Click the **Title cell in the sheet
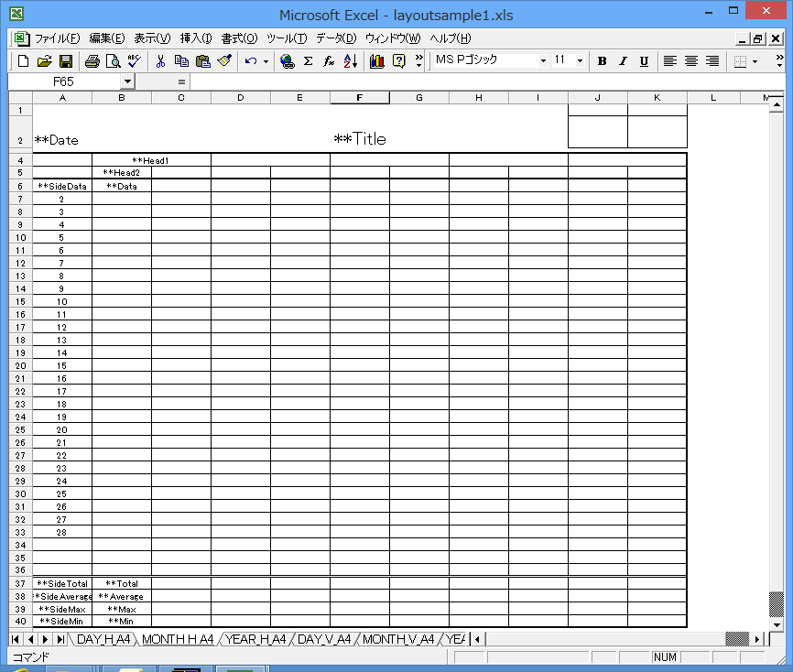This screenshot has width=793, height=672. click(360, 139)
